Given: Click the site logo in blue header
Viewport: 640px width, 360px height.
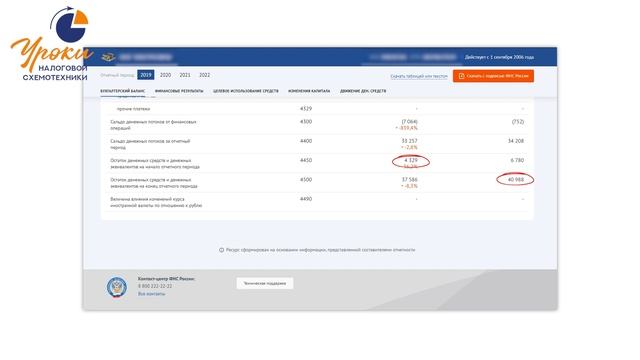Looking at the screenshot, I should coord(108,57).
